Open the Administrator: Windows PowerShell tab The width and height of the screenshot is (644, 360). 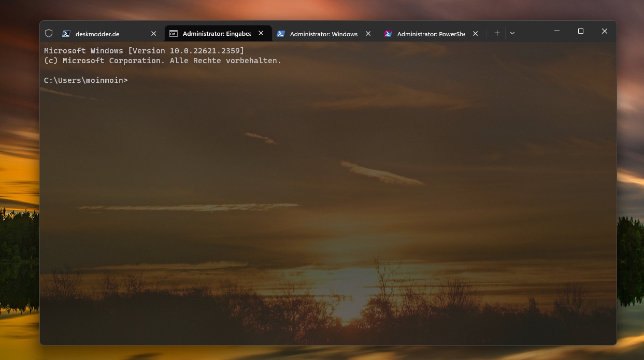pos(325,34)
